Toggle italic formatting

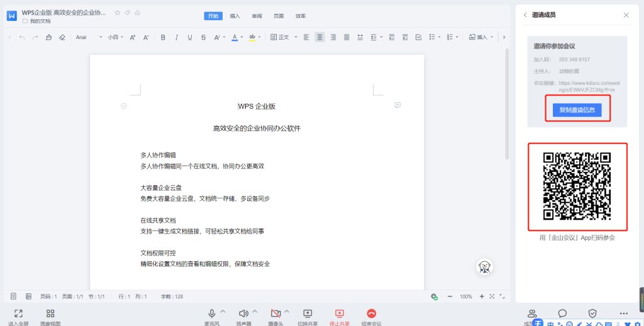point(177,37)
